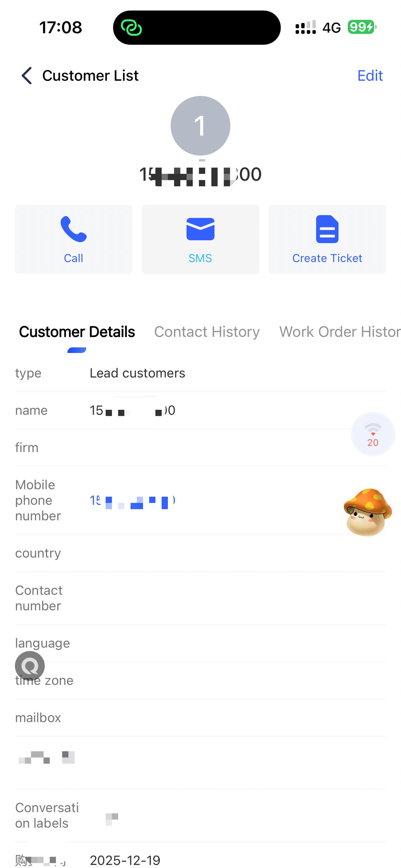Switch to the Contact History tab

coord(207,332)
